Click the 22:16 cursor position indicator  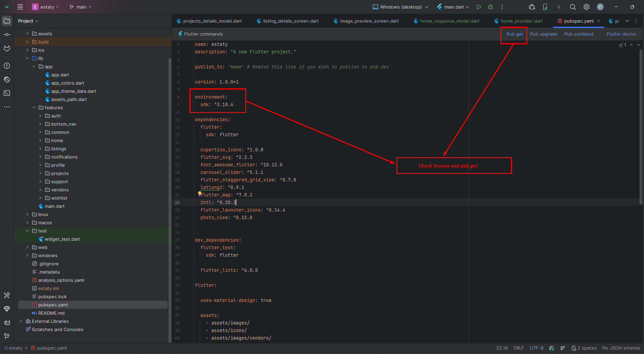[x=502, y=348]
